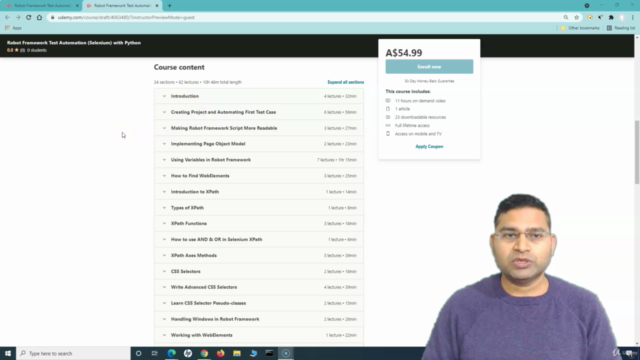Click the course title in header bar

[74, 43]
